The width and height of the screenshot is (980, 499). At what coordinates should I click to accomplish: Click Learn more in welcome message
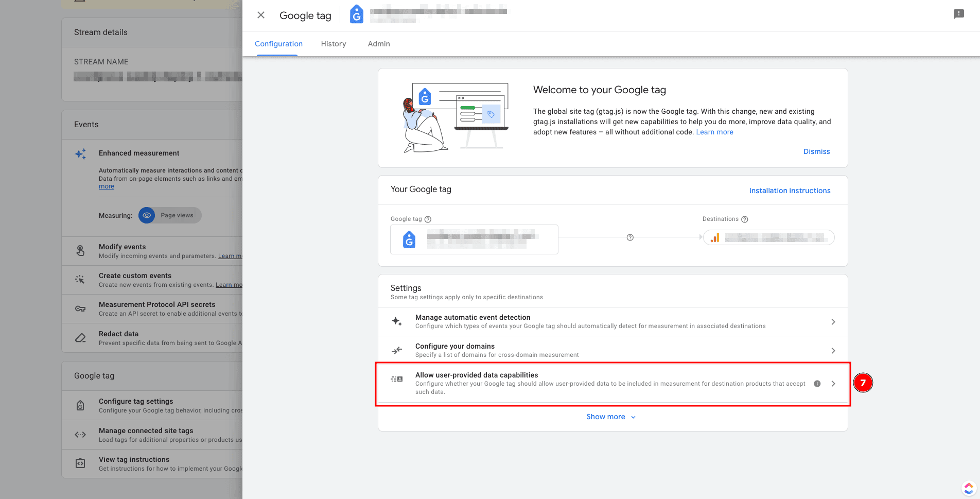coord(714,132)
